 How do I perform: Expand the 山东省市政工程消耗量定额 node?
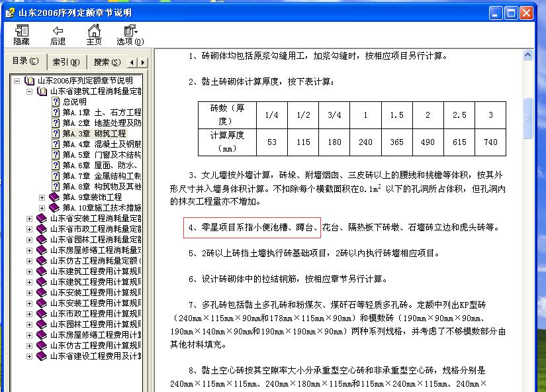(29, 229)
